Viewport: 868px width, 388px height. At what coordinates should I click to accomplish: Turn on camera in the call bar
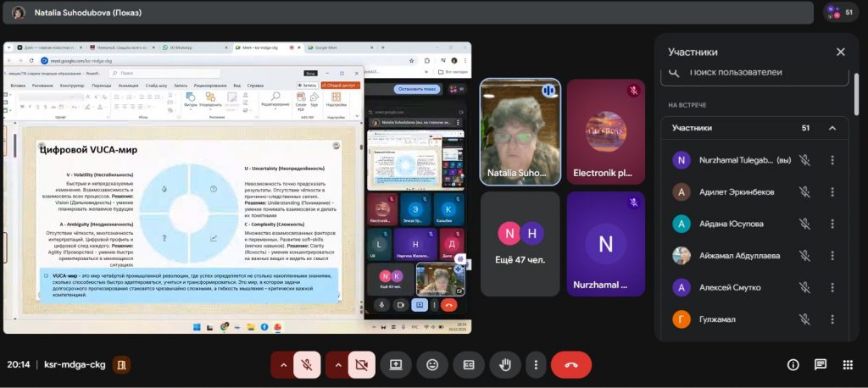pos(361,364)
